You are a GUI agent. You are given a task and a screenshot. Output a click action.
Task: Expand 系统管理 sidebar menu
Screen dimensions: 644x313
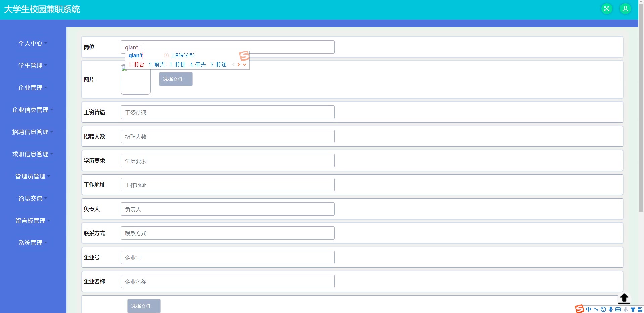33,243
